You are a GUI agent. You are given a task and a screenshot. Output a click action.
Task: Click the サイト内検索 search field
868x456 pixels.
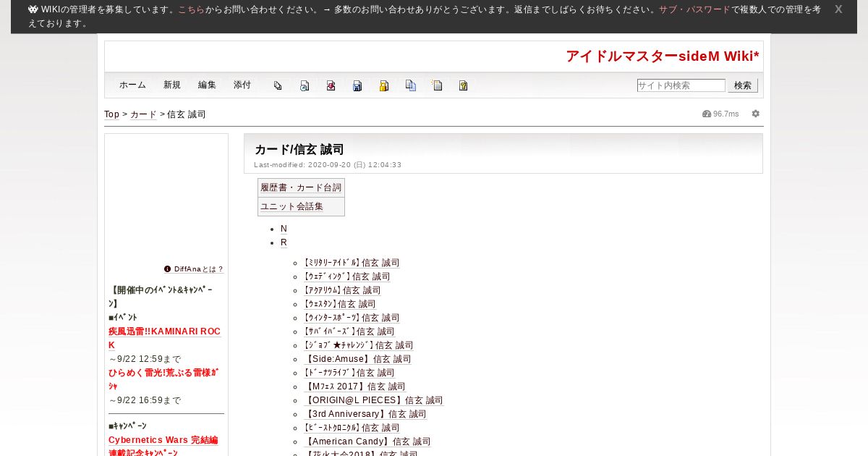[681, 85]
